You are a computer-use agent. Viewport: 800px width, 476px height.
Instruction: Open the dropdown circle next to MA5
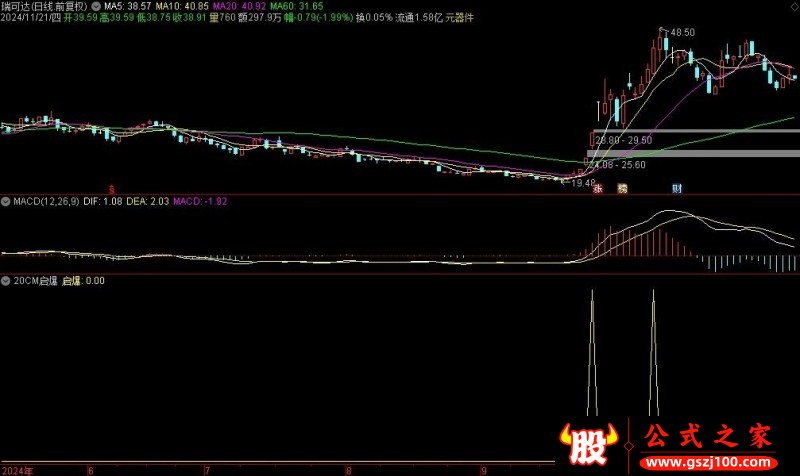coord(96,6)
